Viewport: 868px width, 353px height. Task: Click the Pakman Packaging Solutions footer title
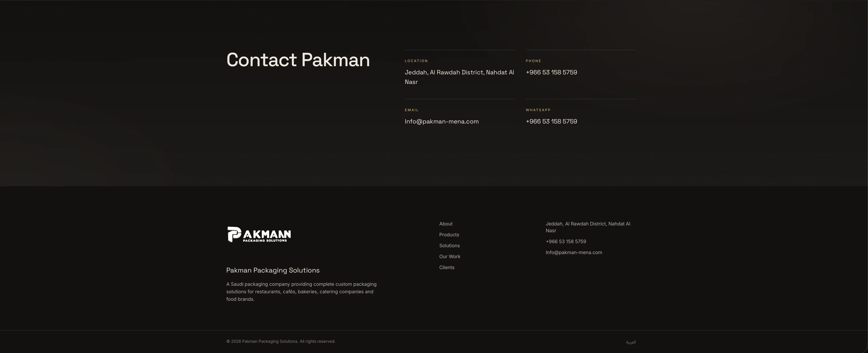(273, 270)
